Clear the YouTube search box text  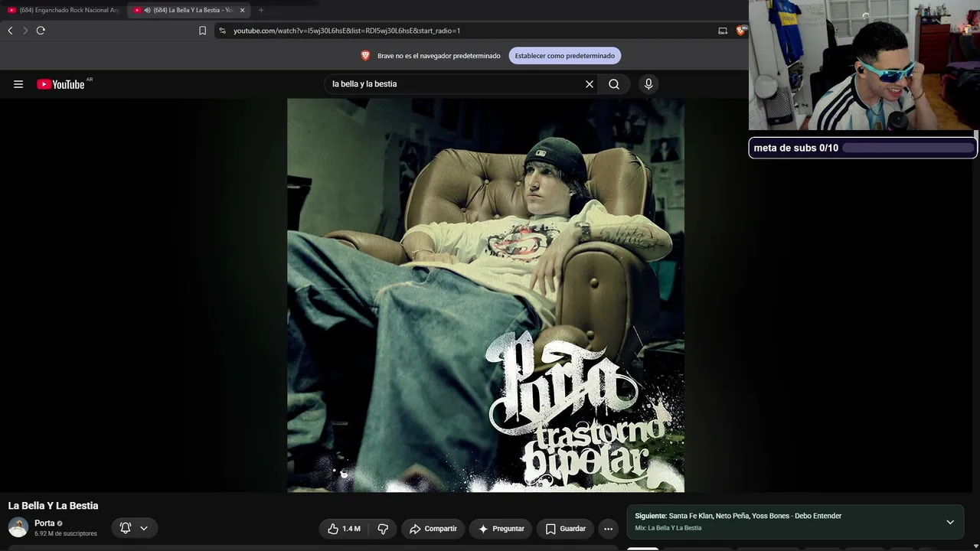[x=590, y=84]
